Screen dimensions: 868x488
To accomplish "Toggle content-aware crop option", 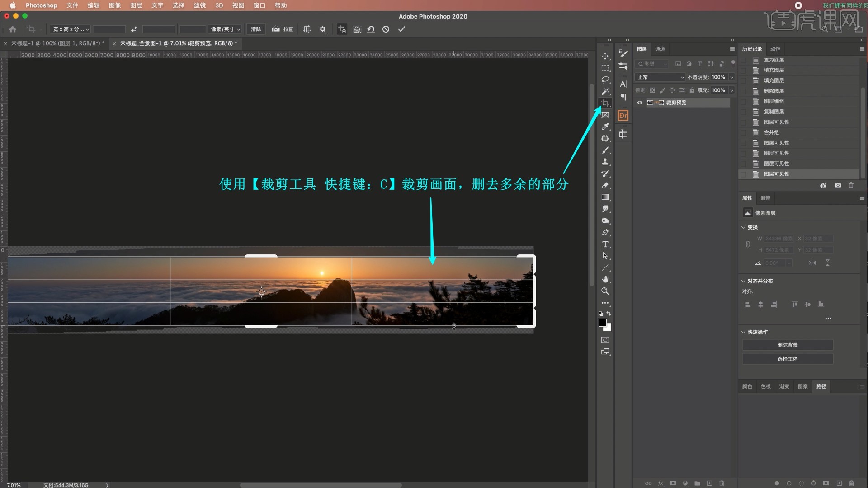I will 357,29.
